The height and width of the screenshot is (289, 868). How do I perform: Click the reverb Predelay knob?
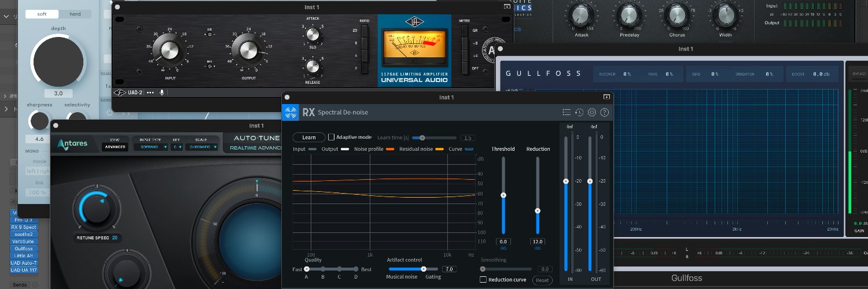pos(629,15)
